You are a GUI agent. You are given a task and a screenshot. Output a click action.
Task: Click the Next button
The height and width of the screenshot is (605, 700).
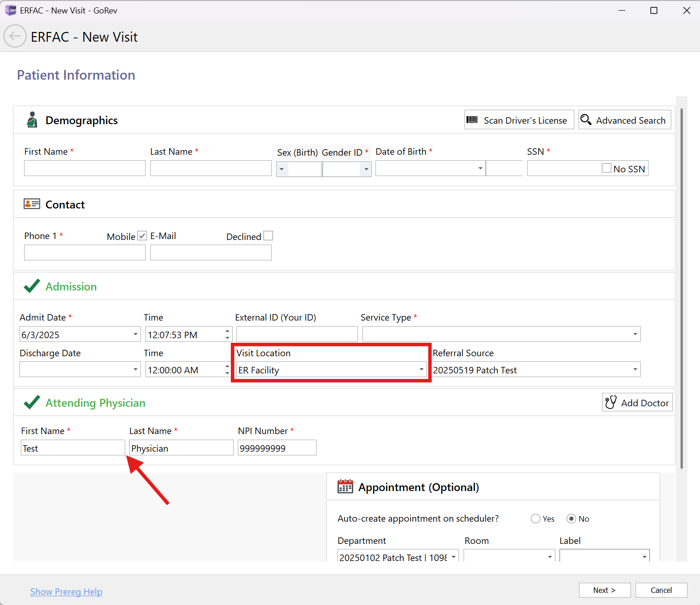[x=605, y=590]
